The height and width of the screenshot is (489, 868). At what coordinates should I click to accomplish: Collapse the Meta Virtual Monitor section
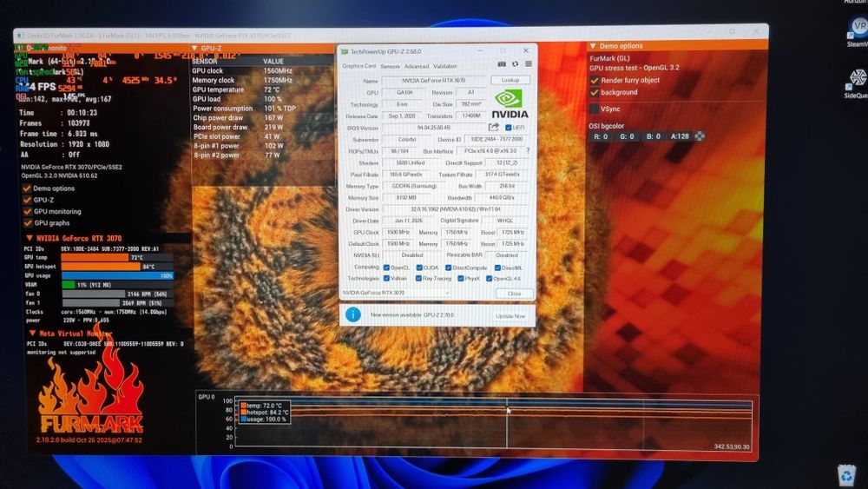pyautogui.click(x=32, y=334)
